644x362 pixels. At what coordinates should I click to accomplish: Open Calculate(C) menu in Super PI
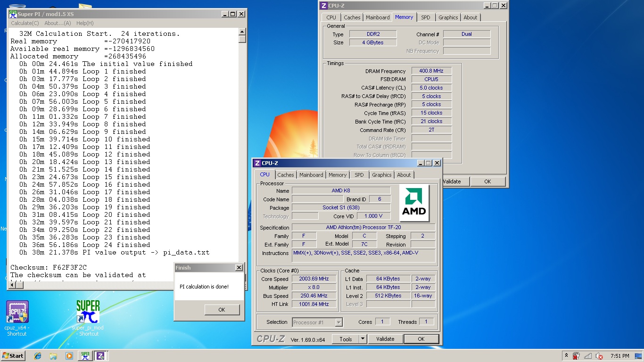point(25,23)
